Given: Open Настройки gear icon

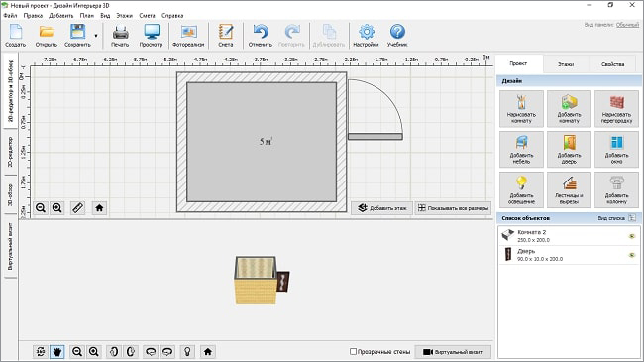Looking at the screenshot, I should pos(366,36).
